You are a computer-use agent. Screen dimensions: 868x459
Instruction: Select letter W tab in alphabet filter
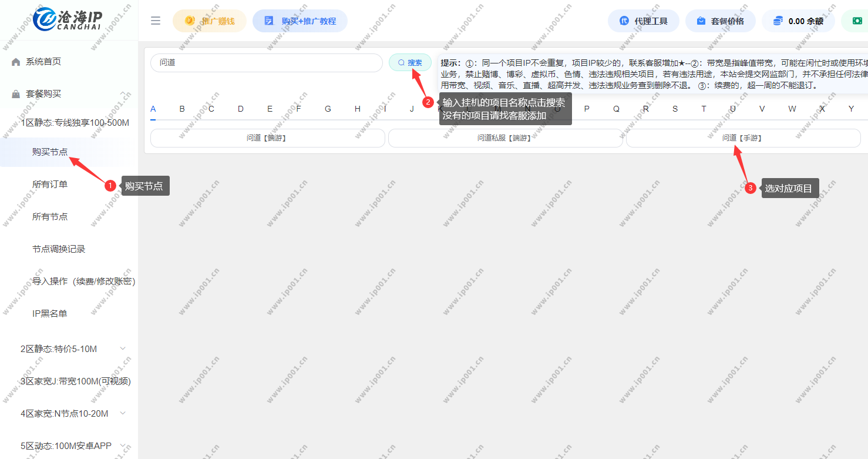click(792, 109)
